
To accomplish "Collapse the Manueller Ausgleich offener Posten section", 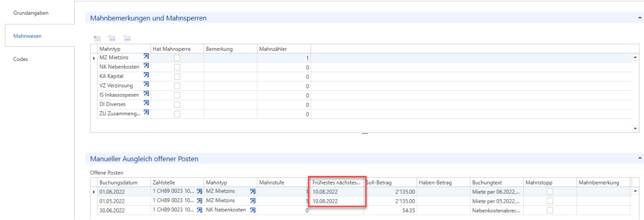I will click(x=640, y=159).
